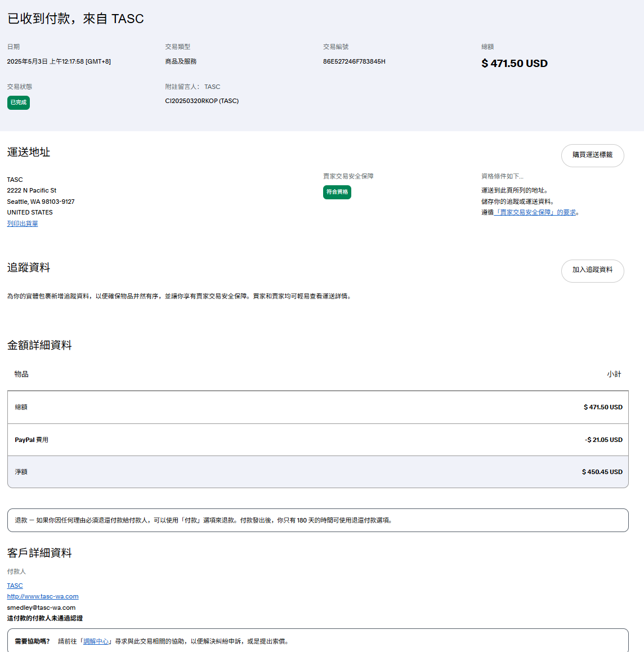Open the 列印出貨單 link

pos(23,224)
